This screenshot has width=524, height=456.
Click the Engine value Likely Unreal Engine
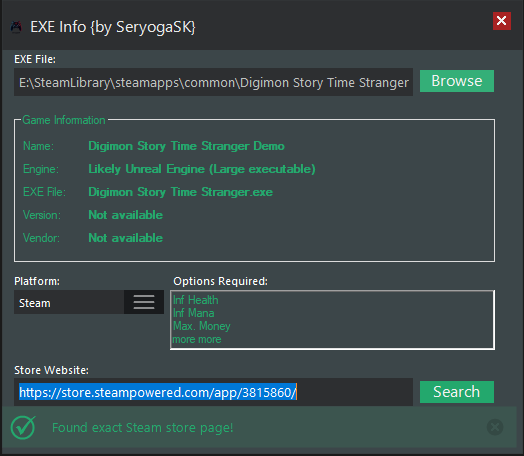202,169
